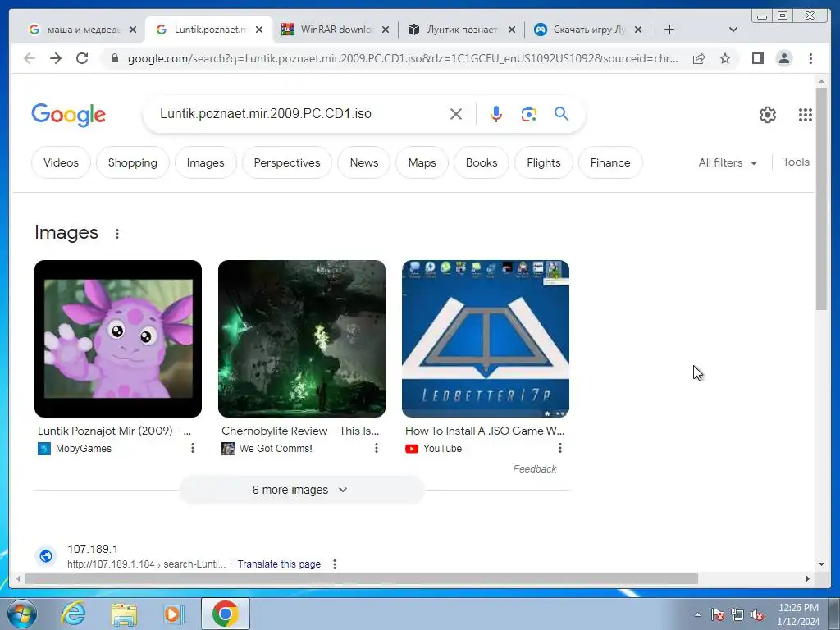Viewport: 840px width, 630px height.
Task: Filter results by Perspectives
Action: [x=287, y=162]
